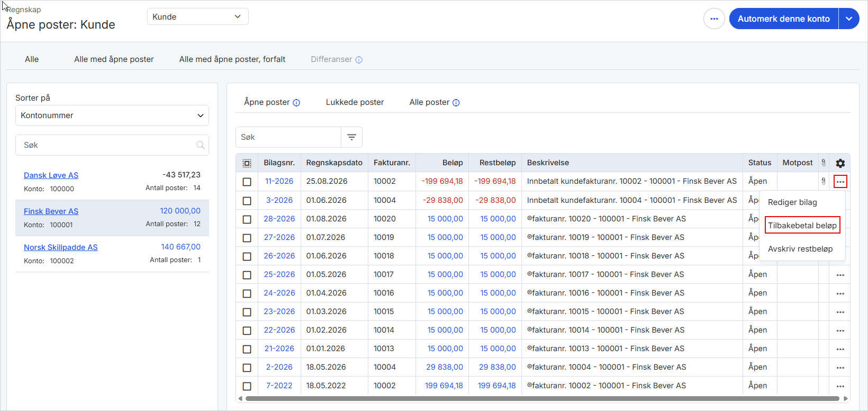
Task: Focus the customer list search field
Action: click(x=112, y=145)
